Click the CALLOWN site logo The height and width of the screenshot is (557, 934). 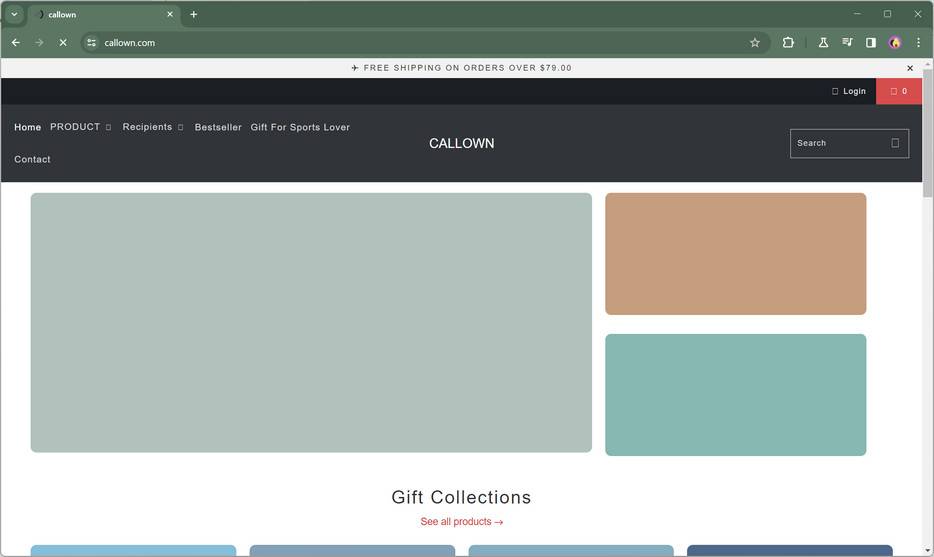[462, 144]
